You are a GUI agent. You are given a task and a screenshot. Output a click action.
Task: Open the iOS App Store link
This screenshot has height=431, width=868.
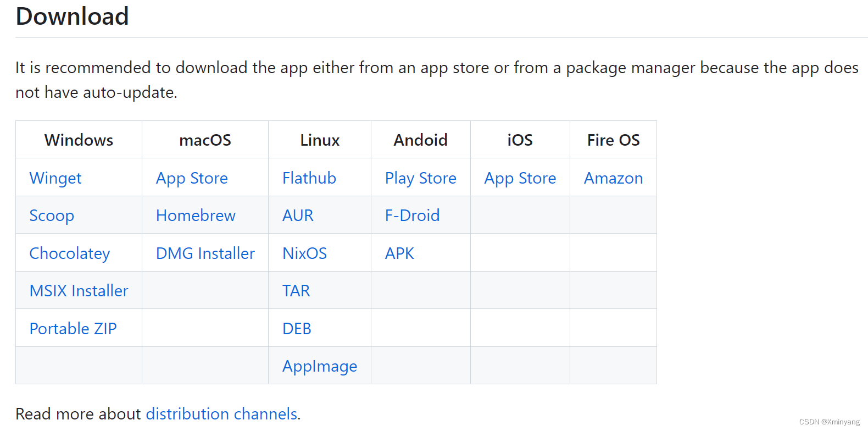coord(520,178)
